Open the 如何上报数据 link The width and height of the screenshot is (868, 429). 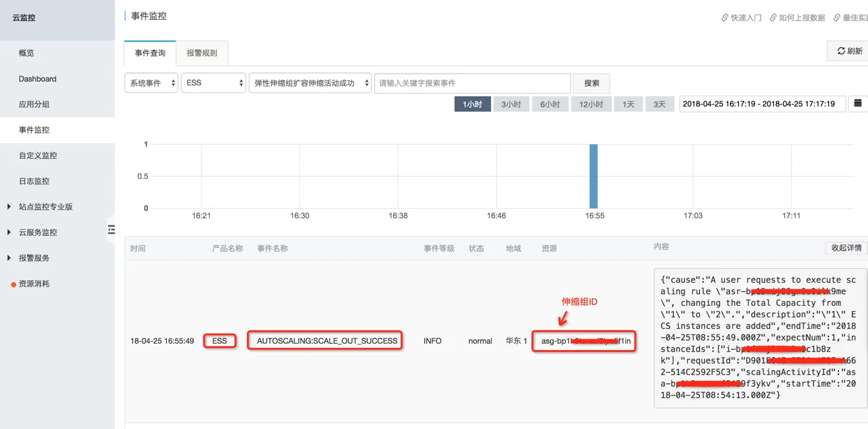tap(797, 18)
